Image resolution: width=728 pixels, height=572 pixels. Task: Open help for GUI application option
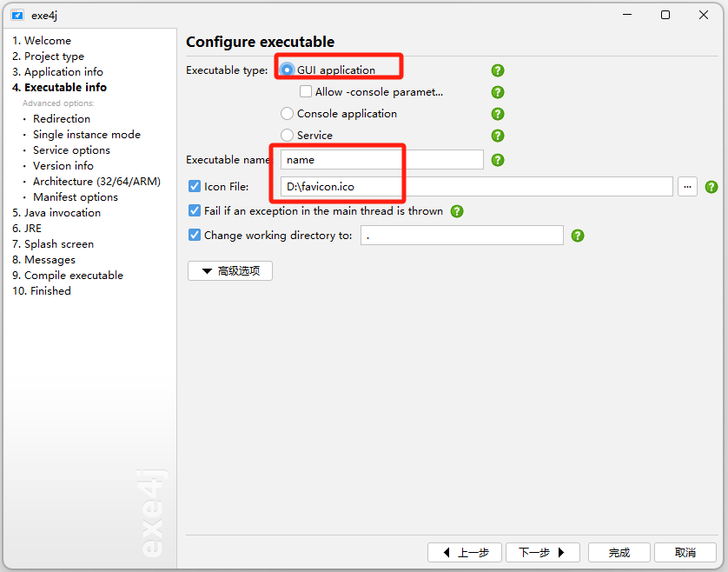498,70
